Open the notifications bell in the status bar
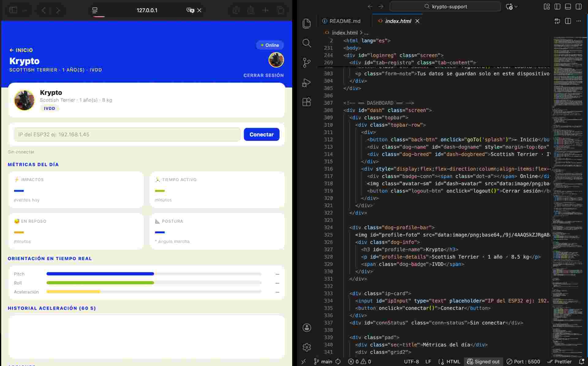 point(581,362)
